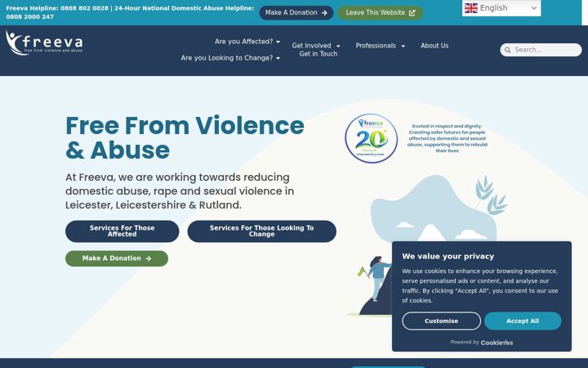Open the Are you Affected? menu
Viewport: 588px width, 368px height.
(x=243, y=42)
